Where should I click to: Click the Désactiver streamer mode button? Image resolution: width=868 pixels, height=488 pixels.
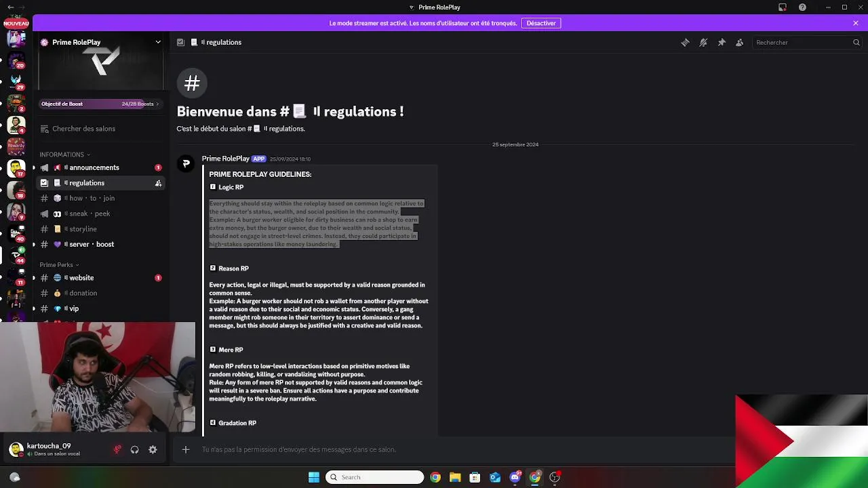(x=541, y=23)
